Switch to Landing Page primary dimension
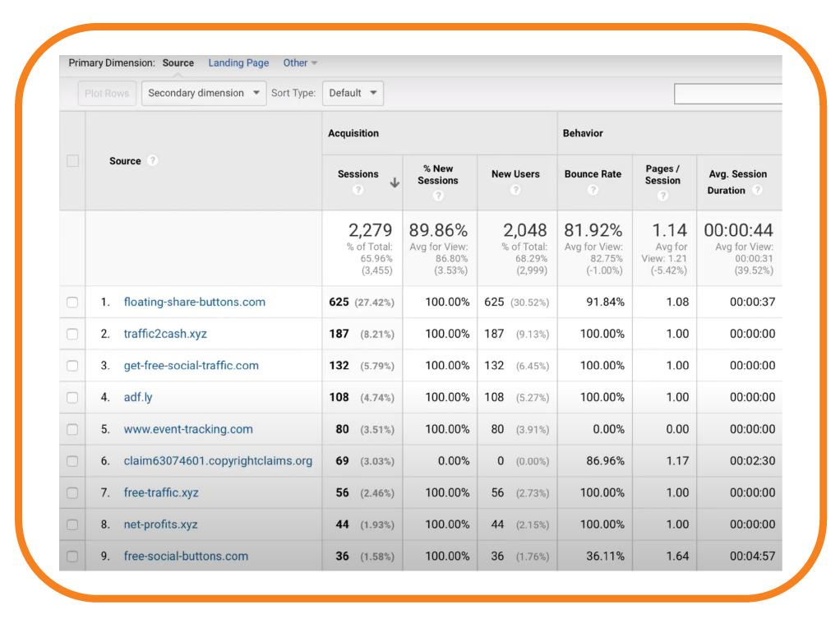The height and width of the screenshot is (619, 840). [x=238, y=62]
